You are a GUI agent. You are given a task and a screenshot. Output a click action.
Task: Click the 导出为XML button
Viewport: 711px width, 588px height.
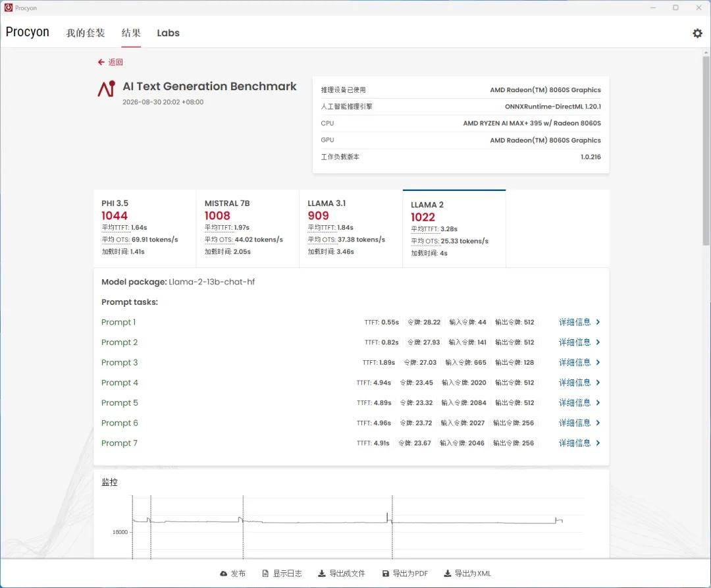tap(467, 574)
